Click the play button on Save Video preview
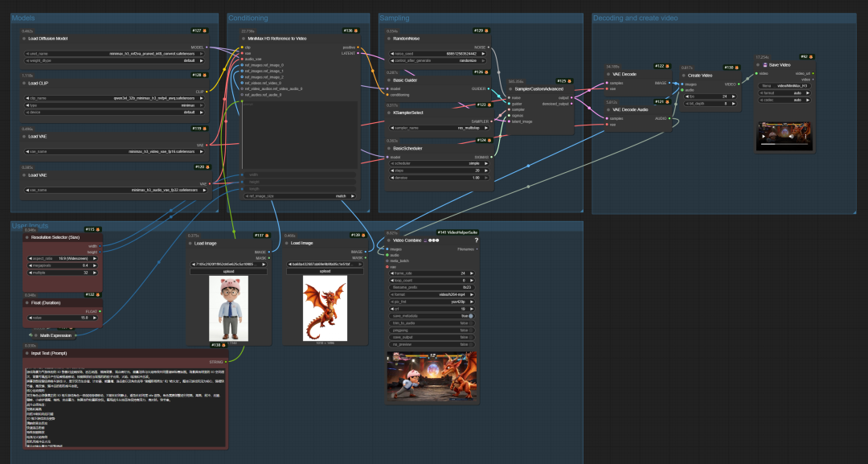Viewport: 868px width, 464px height. pyautogui.click(x=764, y=136)
